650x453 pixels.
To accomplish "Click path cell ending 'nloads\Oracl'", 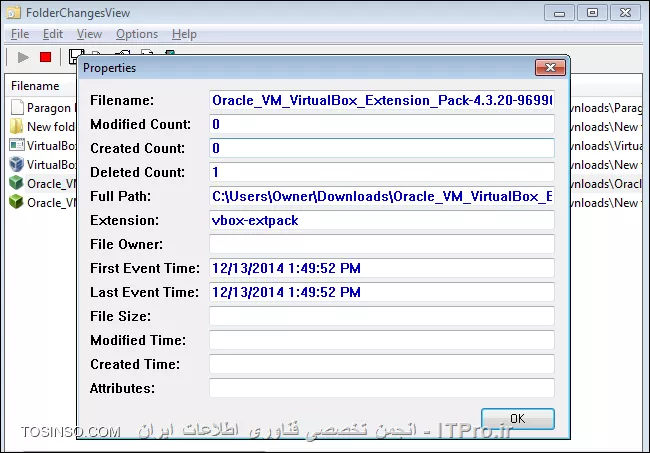I will [606, 184].
